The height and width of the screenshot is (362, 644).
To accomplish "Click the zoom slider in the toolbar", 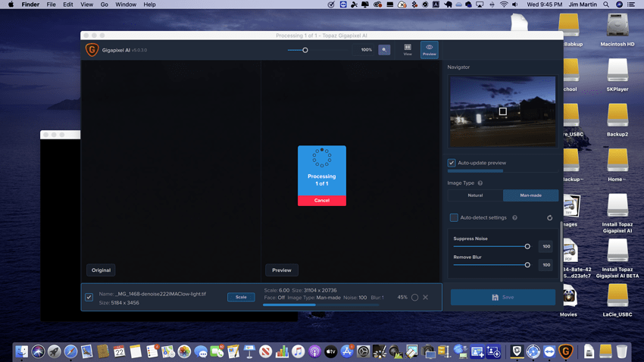I will pos(305,50).
